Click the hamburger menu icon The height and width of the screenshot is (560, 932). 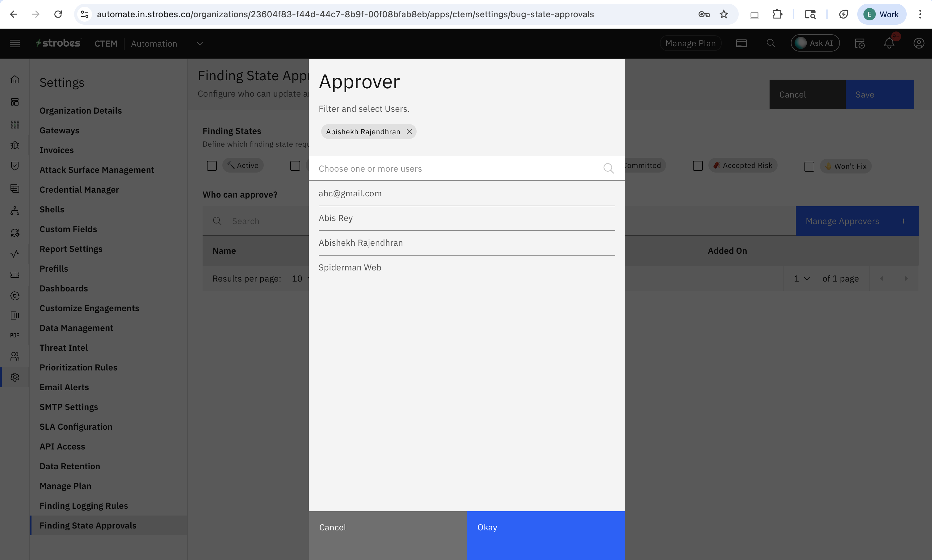coord(15,44)
